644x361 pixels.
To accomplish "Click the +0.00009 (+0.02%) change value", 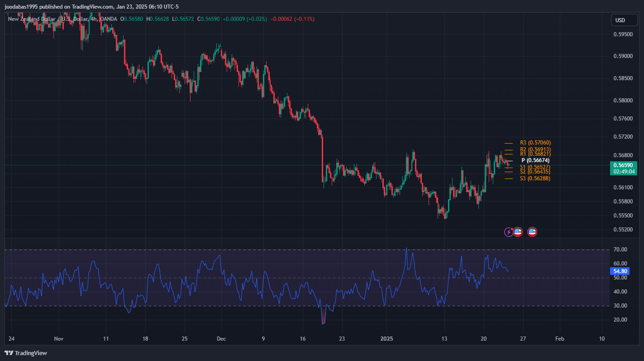I will [x=245, y=19].
